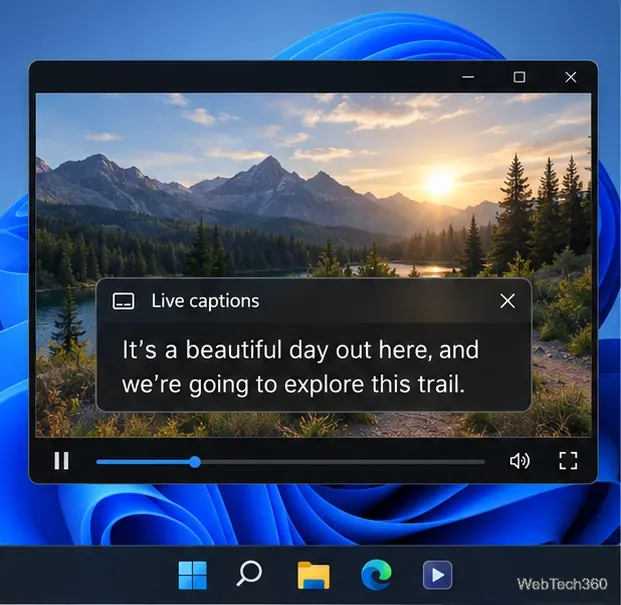The image size is (621, 605).
Task: Maximize the video player window
Action: (519, 77)
